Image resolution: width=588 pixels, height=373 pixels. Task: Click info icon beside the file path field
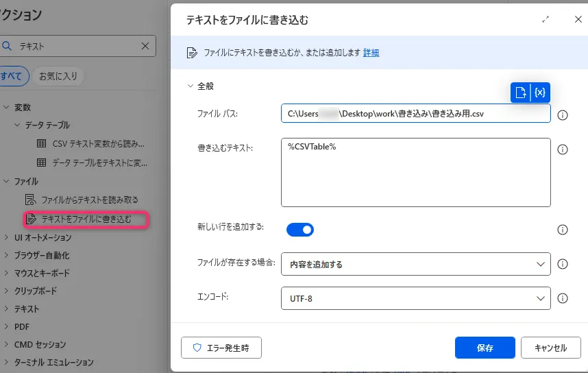[x=563, y=115]
